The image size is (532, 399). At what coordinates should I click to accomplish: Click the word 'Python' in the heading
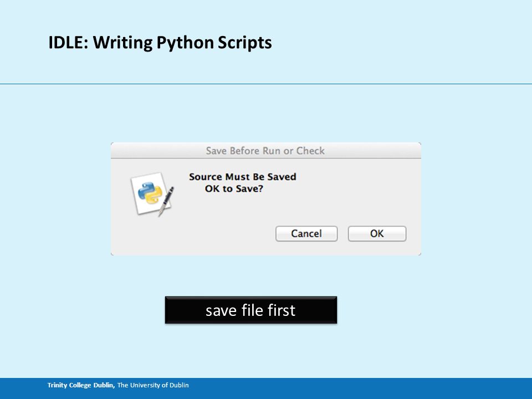tap(185, 43)
